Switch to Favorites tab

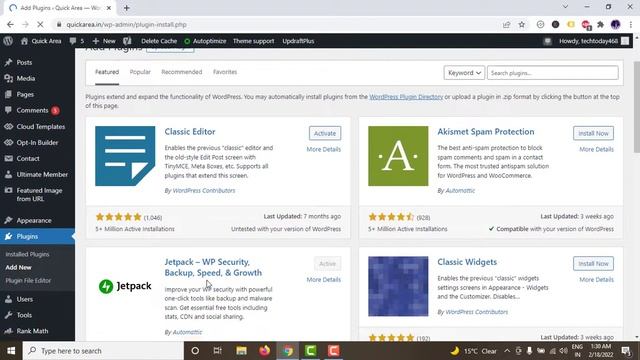[225, 72]
